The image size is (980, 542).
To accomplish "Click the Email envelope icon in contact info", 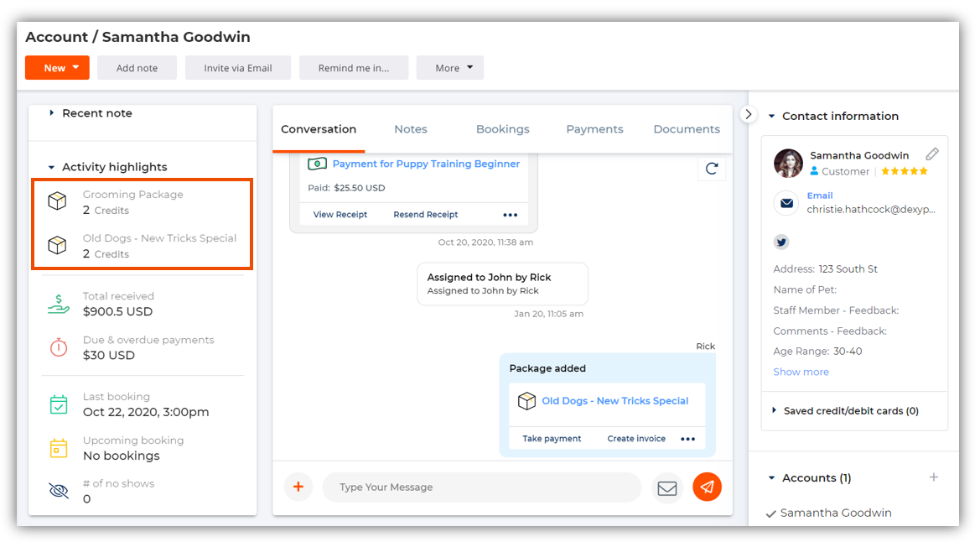I will click(x=786, y=203).
